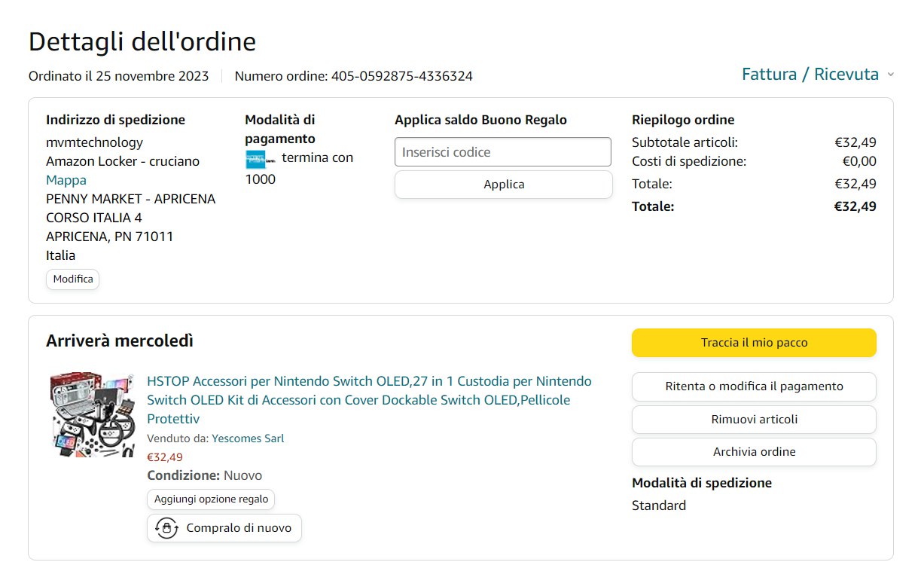Viewport: 924px width, 562px height.
Task: Choose Rimuovi articoli
Action: (x=753, y=420)
